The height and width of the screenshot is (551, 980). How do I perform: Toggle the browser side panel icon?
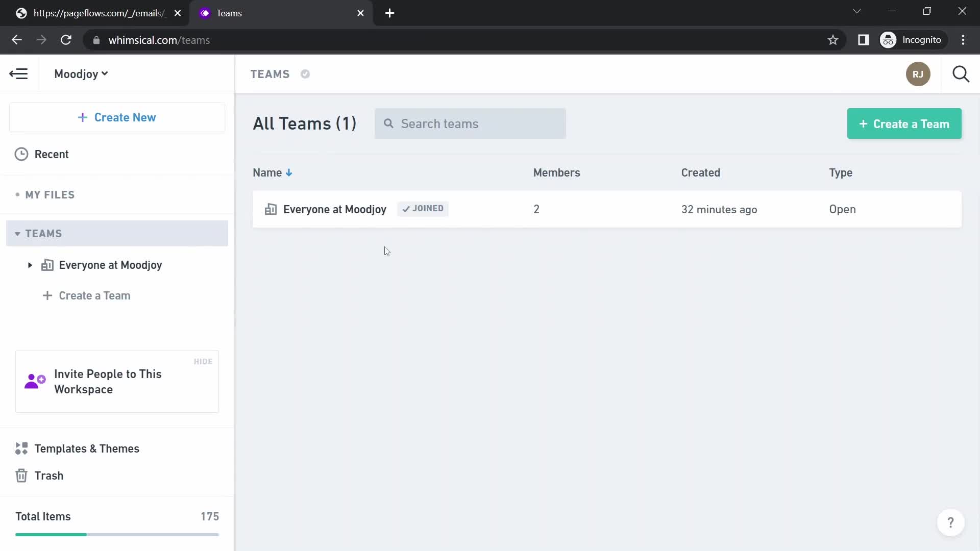(x=863, y=40)
